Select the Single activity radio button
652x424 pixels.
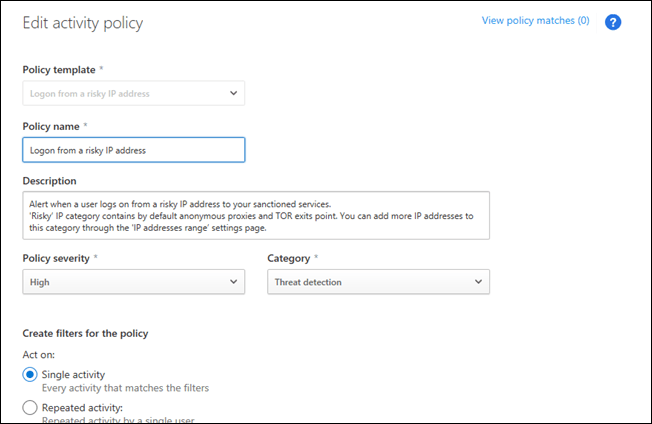(30, 375)
